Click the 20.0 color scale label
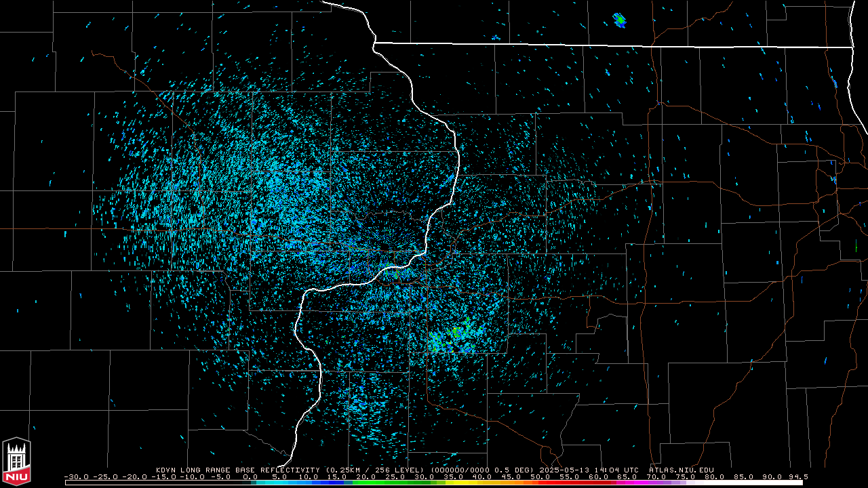This screenshot has width=868, height=488. [366, 476]
